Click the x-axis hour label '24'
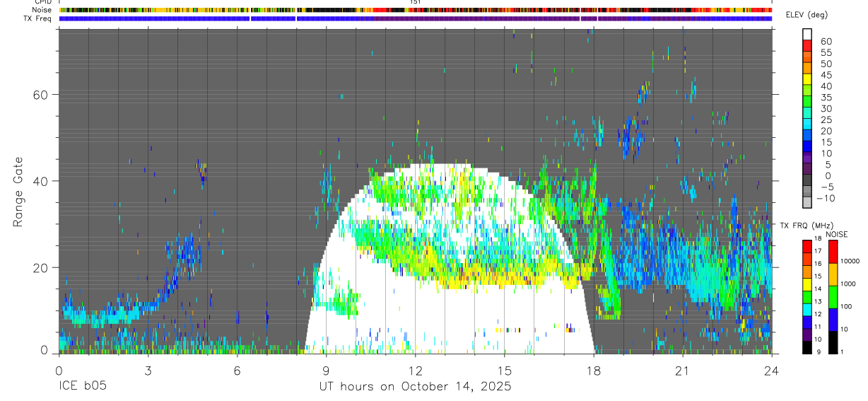This screenshot has width=868, height=401. (772, 371)
